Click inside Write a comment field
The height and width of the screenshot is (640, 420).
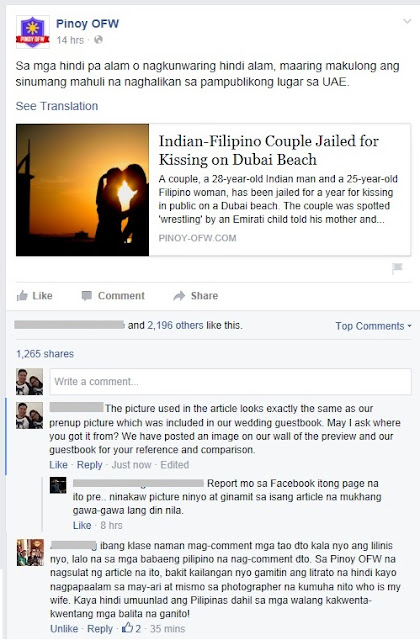click(x=231, y=382)
